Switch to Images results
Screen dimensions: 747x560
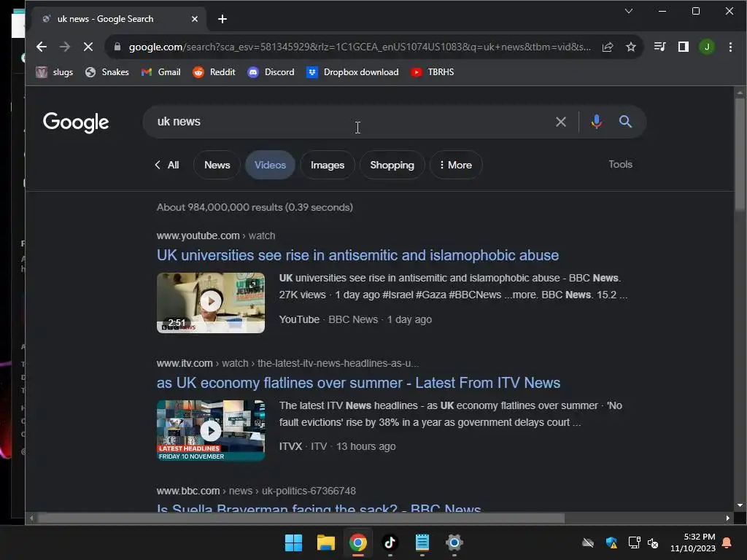tap(328, 165)
